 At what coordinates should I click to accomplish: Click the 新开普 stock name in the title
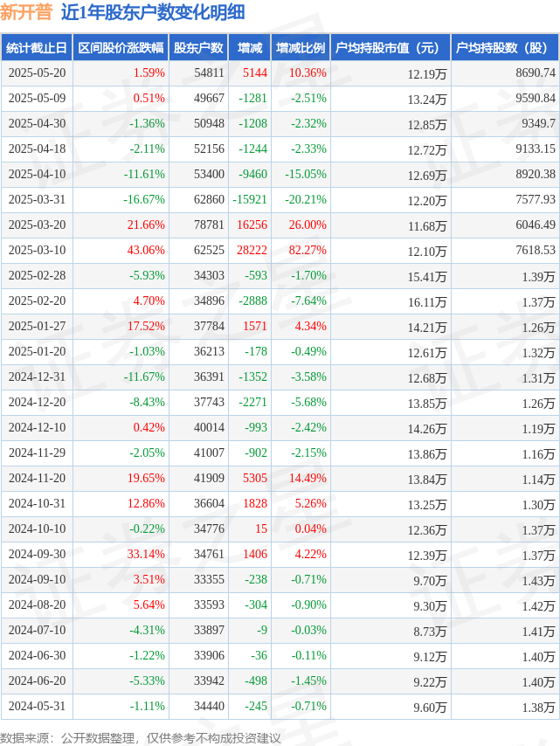coord(26,12)
